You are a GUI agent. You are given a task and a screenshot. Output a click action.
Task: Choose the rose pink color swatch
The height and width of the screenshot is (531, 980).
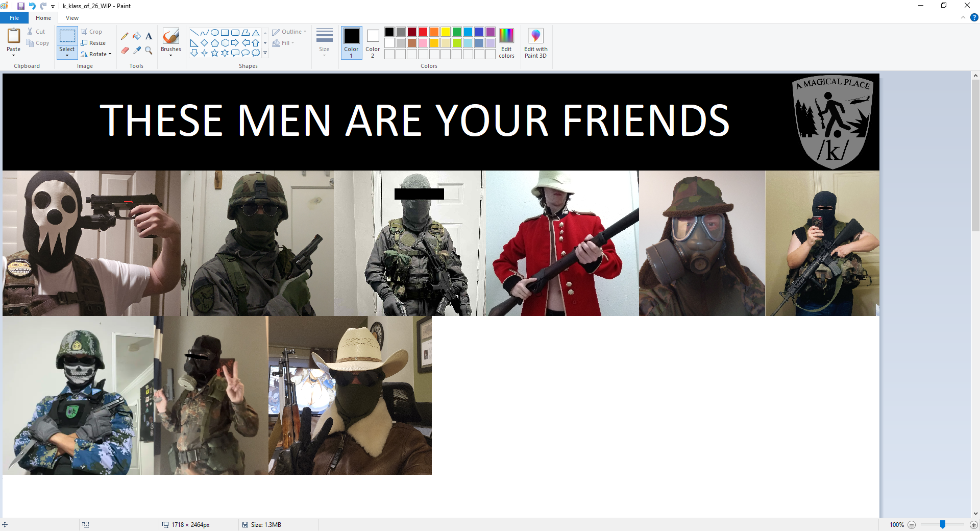423,43
